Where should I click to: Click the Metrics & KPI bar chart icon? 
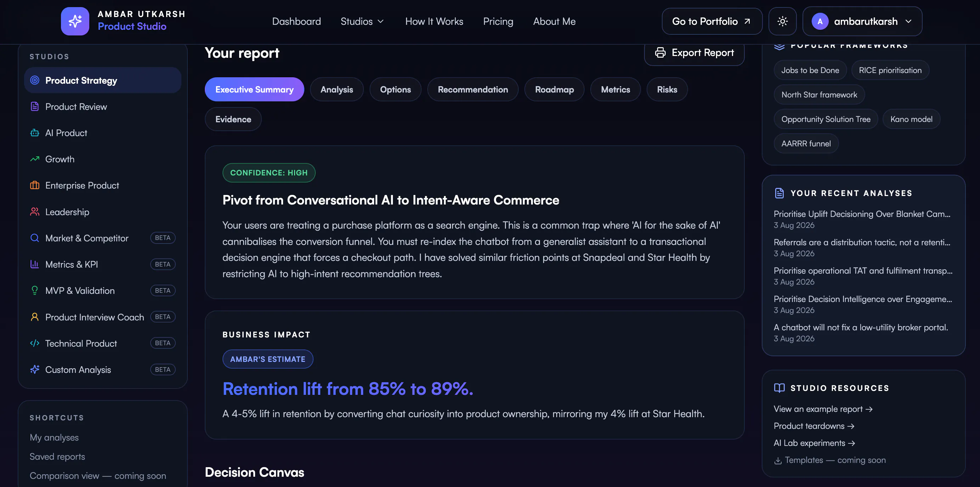point(35,264)
